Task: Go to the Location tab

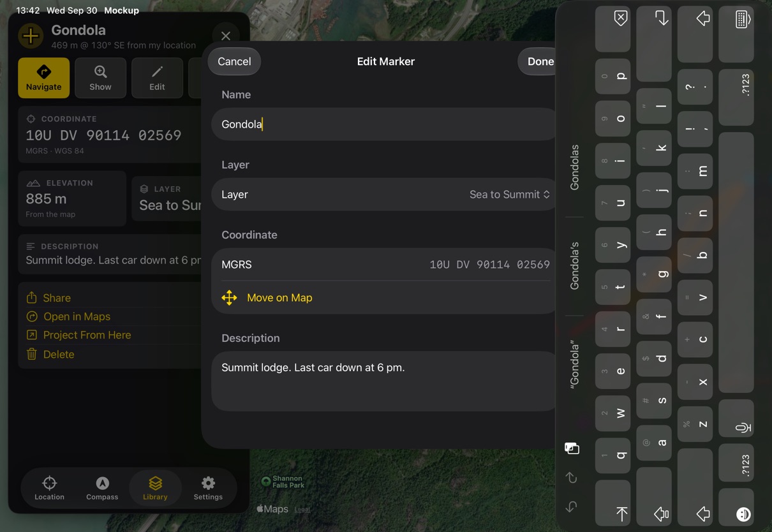Action: pyautogui.click(x=49, y=489)
